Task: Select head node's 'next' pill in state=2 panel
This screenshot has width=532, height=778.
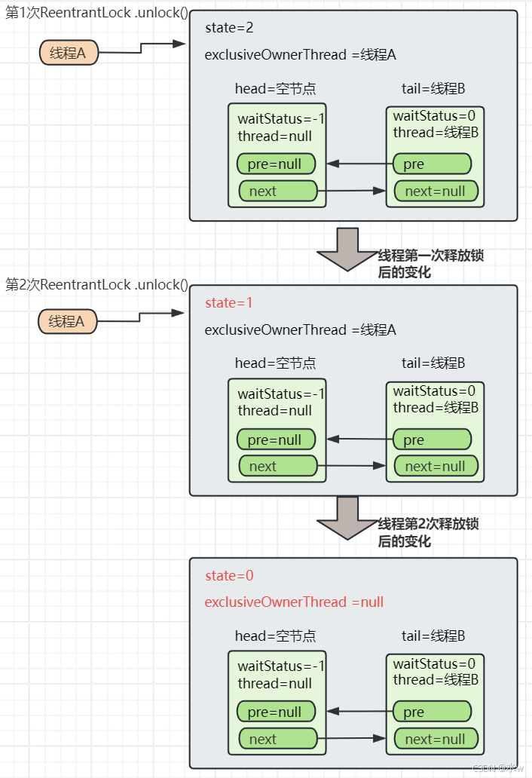Action: coord(278,191)
